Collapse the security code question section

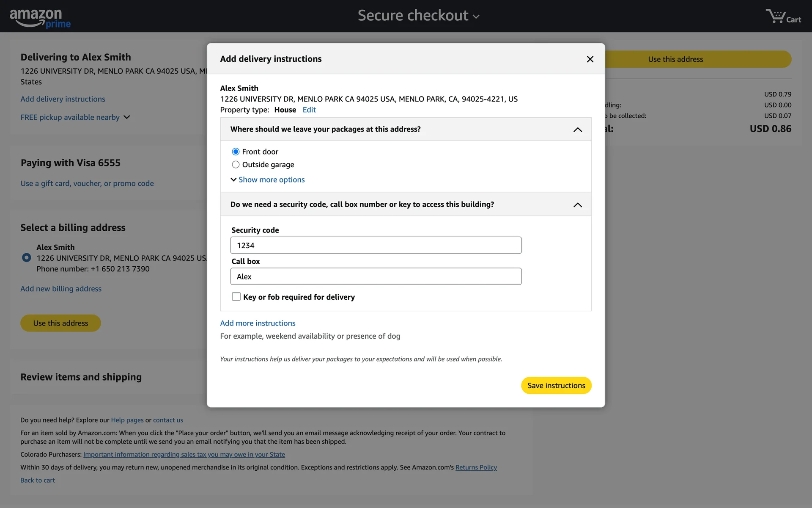(577, 205)
